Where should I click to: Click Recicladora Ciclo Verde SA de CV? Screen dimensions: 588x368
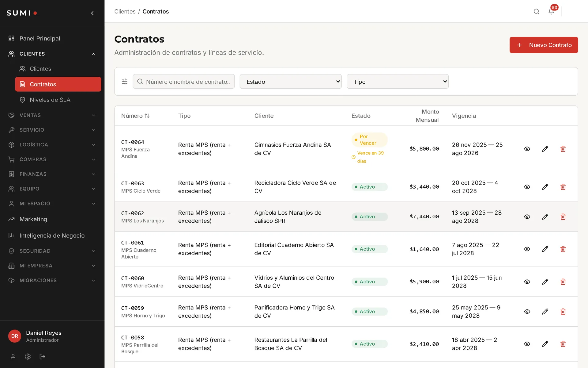295,187
